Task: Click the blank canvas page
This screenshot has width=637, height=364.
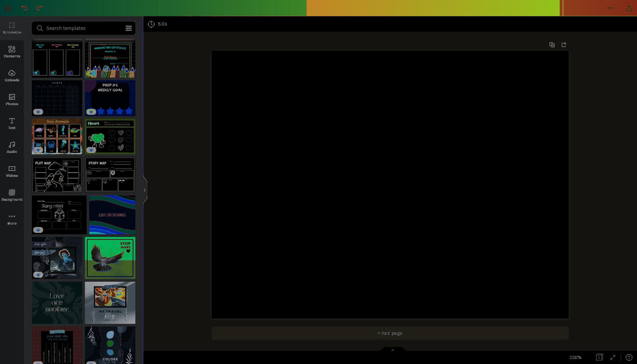Action: [390, 185]
